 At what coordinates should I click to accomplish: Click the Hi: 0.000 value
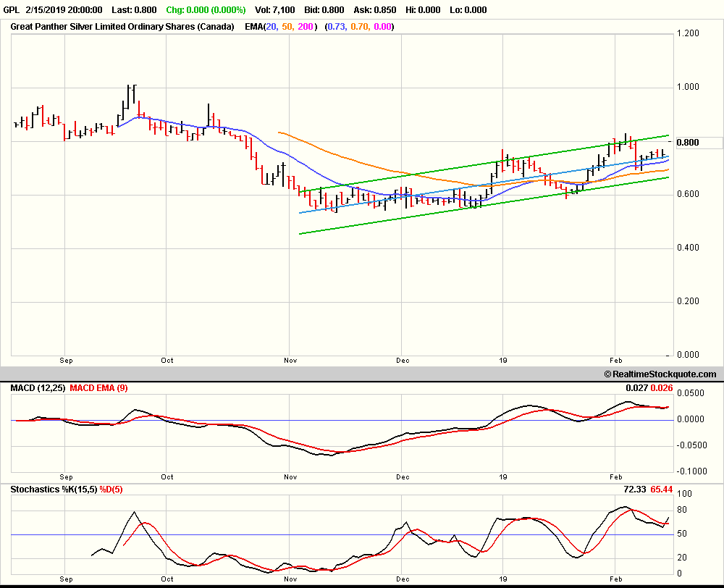click(x=423, y=9)
